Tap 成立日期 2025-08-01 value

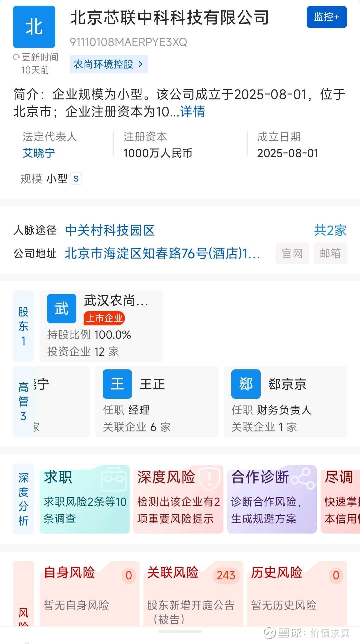(x=288, y=153)
